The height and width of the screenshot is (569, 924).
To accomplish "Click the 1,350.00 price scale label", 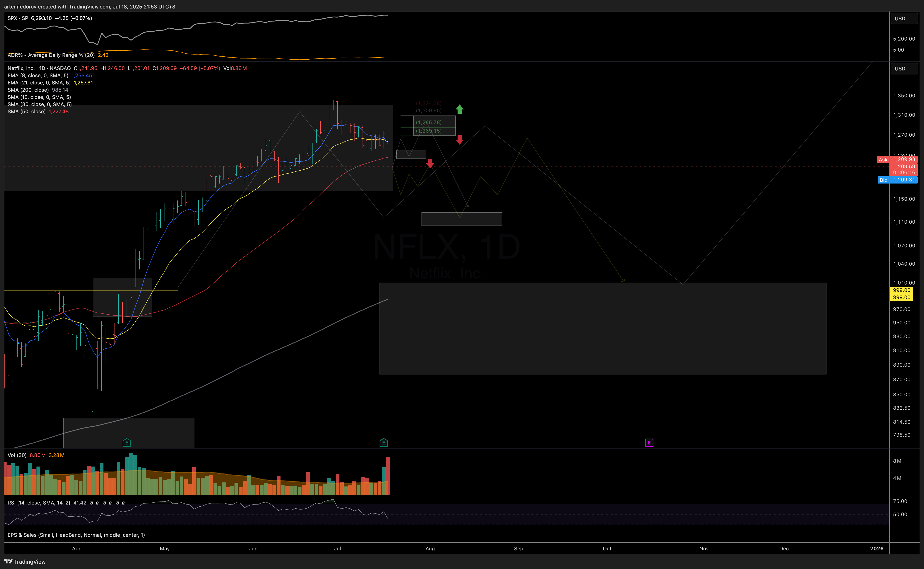I will coord(904,96).
